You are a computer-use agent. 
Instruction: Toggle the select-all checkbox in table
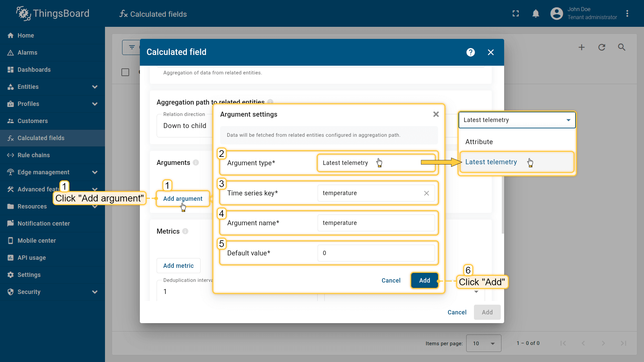(x=125, y=72)
